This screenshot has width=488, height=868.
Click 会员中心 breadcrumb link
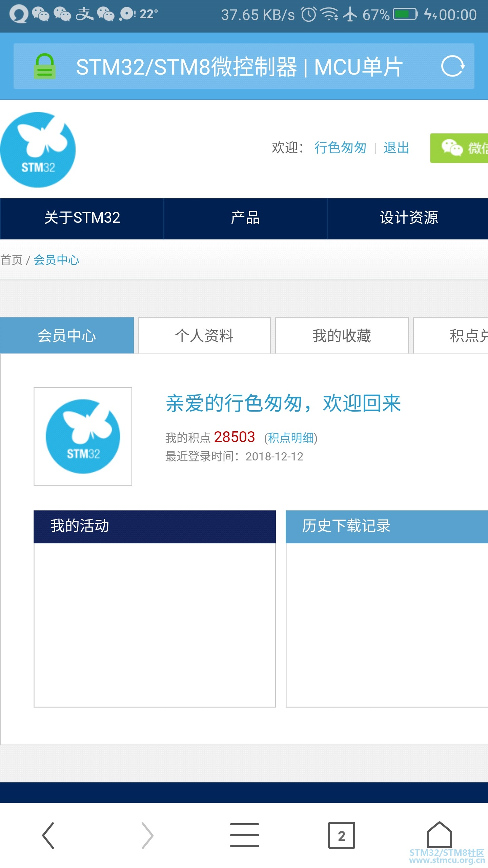tap(56, 260)
